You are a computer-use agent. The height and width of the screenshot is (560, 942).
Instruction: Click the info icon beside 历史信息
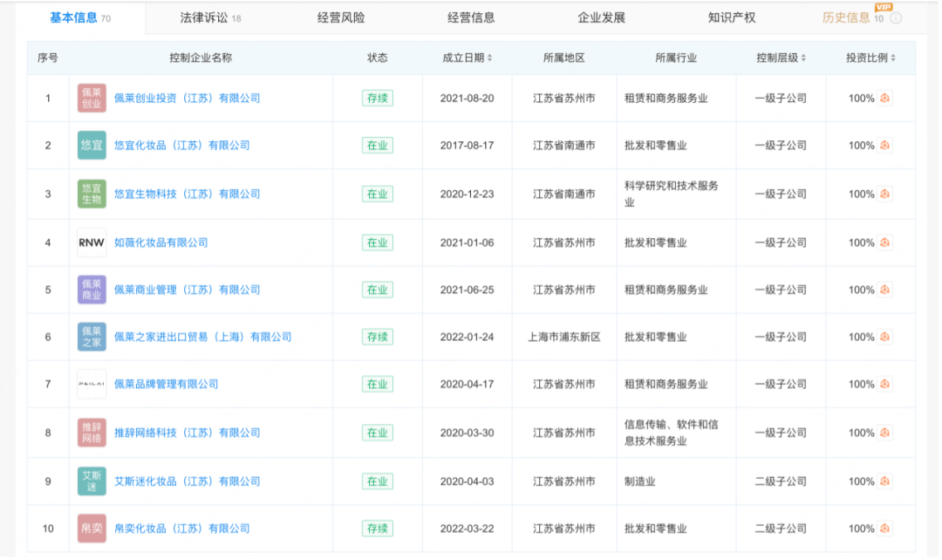[x=896, y=18]
